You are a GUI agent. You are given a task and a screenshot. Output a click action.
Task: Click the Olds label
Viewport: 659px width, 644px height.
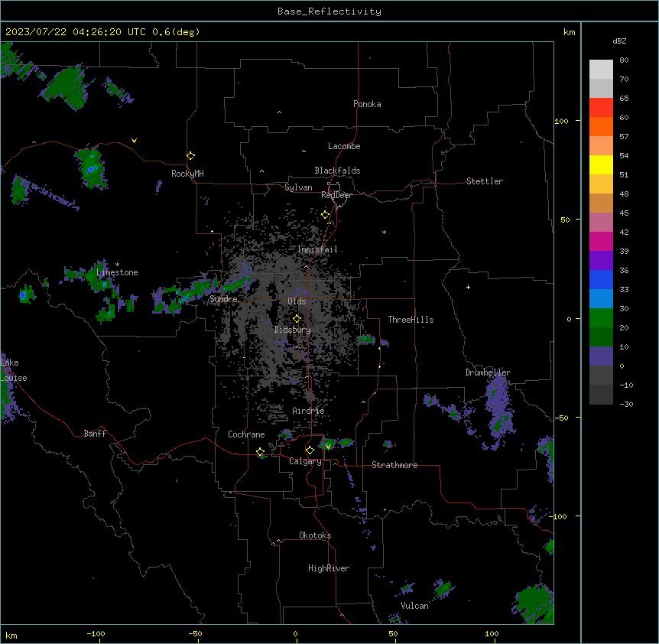coord(297,301)
